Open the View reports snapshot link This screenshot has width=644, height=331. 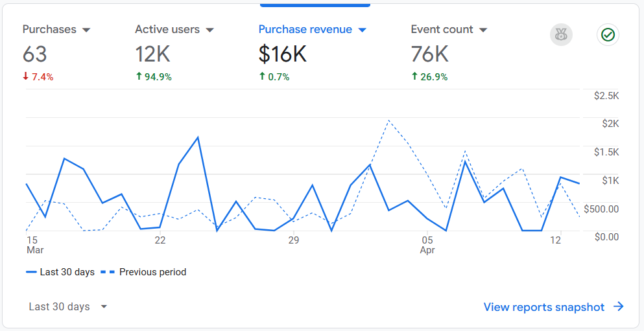tap(543, 307)
